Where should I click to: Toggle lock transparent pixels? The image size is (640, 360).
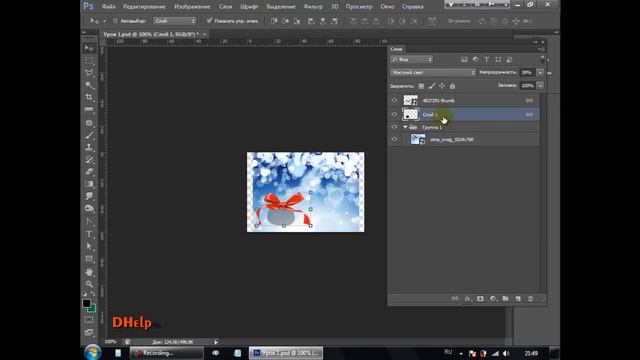pyautogui.click(x=421, y=86)
